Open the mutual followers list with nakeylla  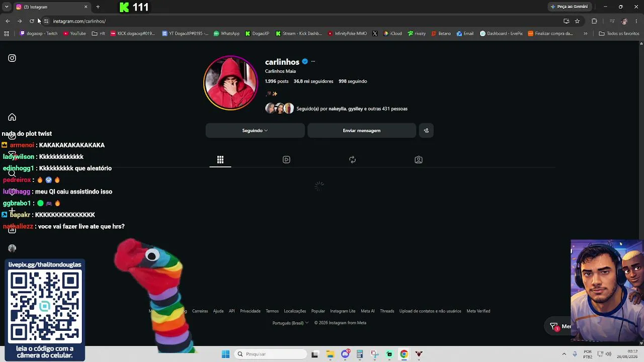(352, 109)
